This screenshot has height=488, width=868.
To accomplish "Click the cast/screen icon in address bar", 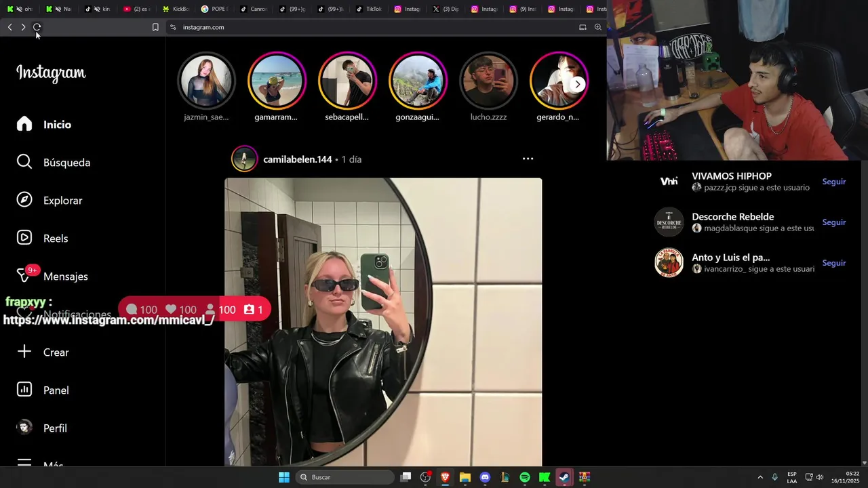I will [x=583, y=27].
